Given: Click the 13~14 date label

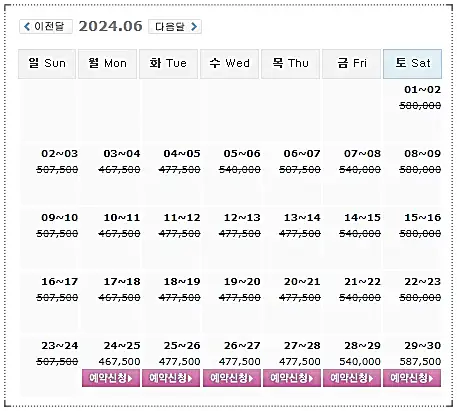Looking at the screenshot, I should [x=302, y=218].
